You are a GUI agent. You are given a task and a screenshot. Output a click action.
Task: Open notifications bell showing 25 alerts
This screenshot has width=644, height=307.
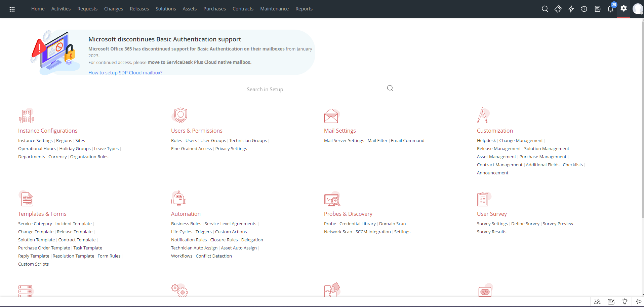(x=610, y=9)
